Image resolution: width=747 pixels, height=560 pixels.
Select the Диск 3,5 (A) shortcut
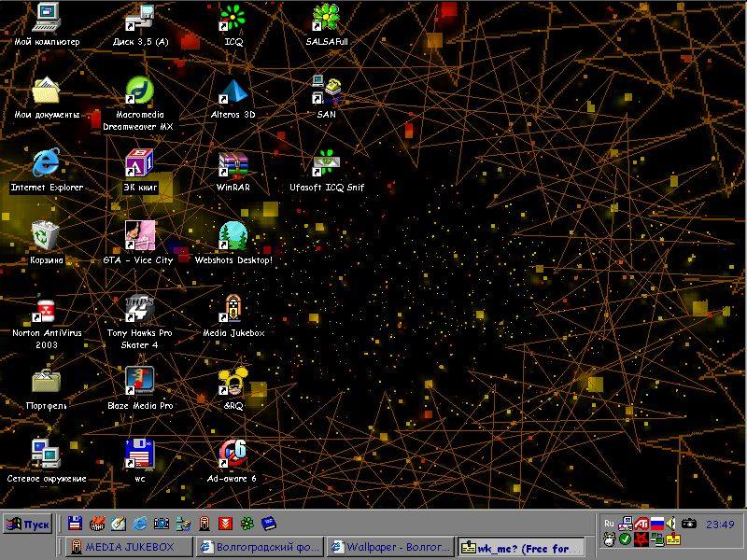140,24
